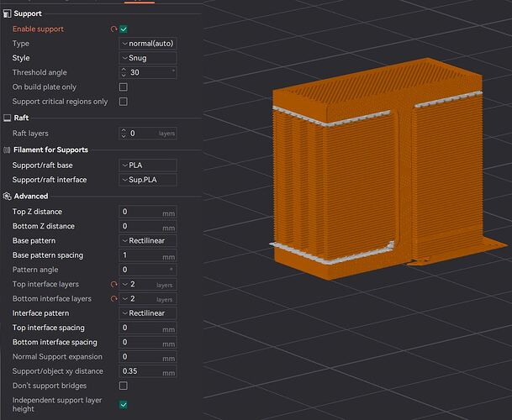Click the Support section icon
This screenshot has height=420, width=512.
7,13
